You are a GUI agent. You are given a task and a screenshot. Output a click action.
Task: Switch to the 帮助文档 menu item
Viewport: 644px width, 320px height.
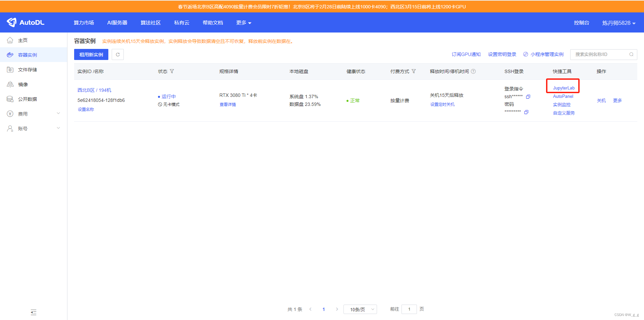(x=213, y=22)
